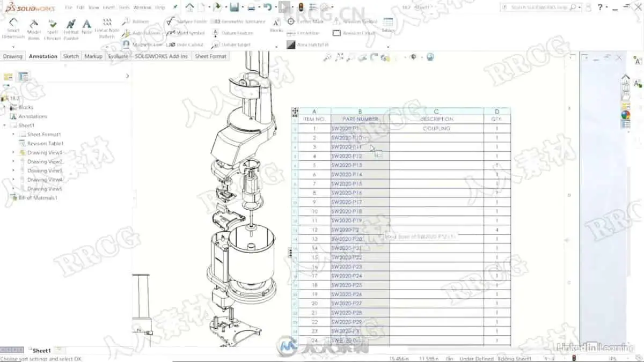Screen dimensions: 644x362
Task: Apply Area Hatch/Fill
Action: [308, 45]
